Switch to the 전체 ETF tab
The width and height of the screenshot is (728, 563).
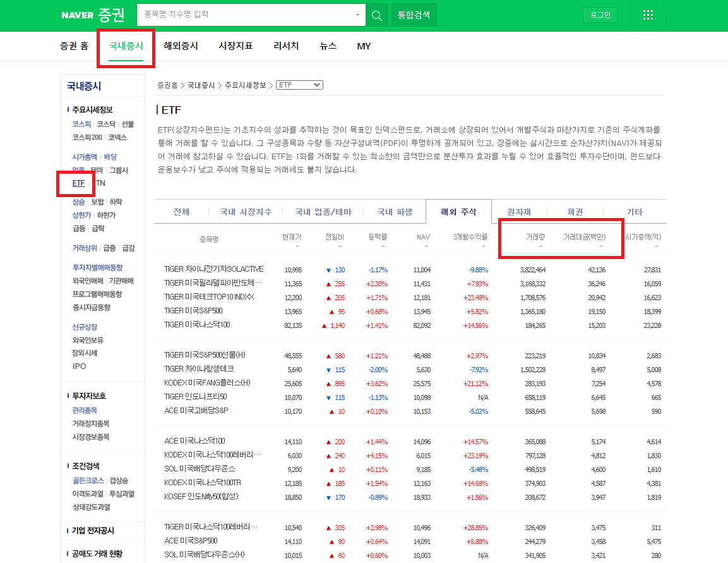[181, 212]
